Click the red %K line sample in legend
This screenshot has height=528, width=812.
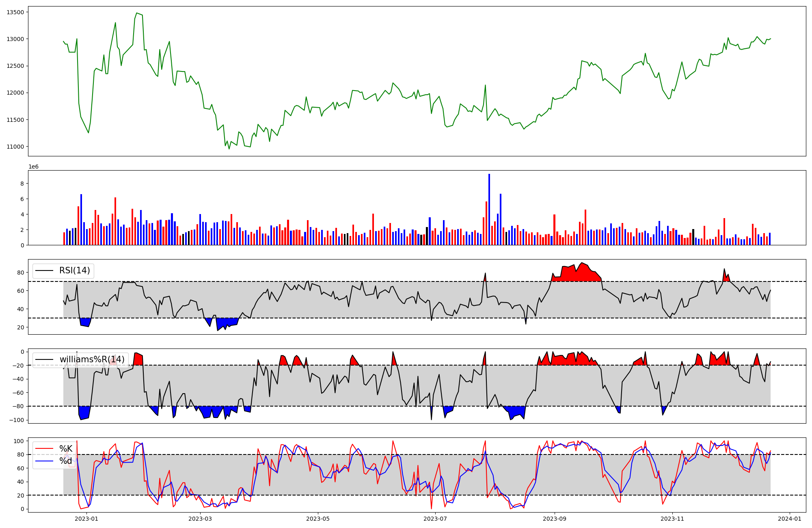pyautogui.click(x=44, y=449)
